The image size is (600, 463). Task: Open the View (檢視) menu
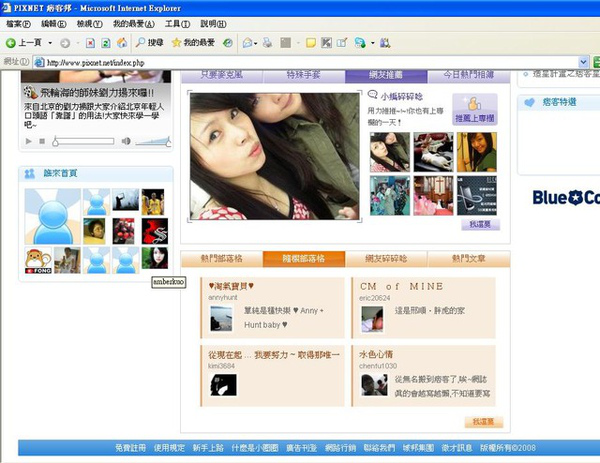(x=89, y=23)
